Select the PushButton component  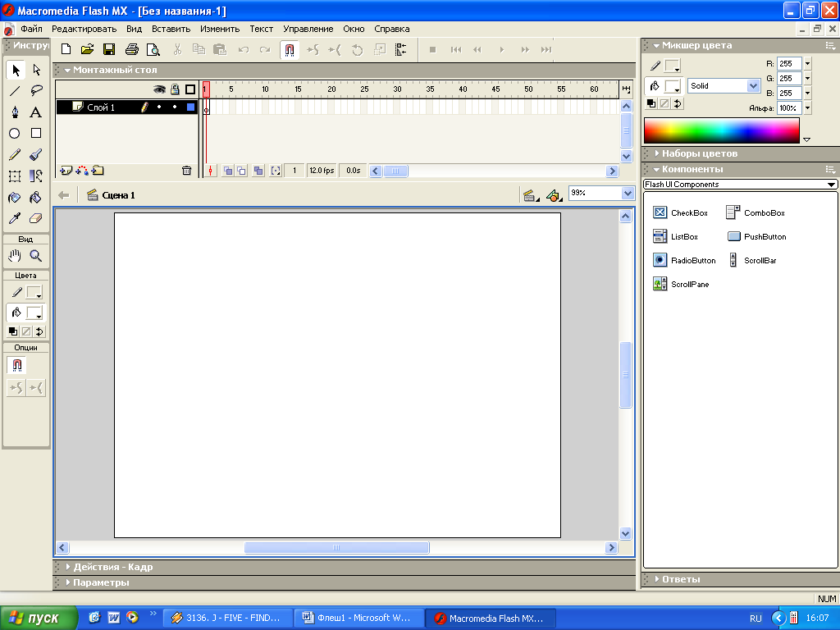click(x=757, y=237)
